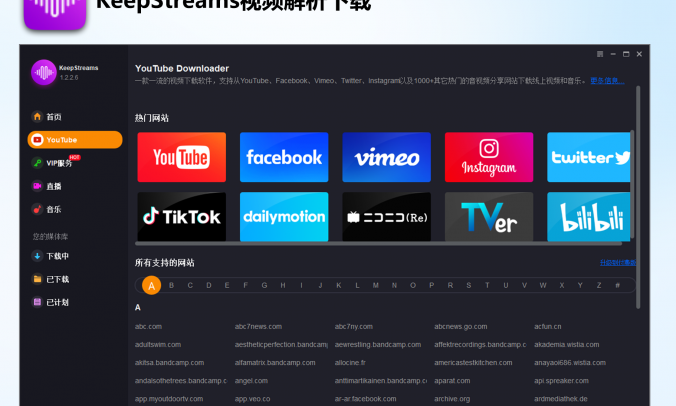
Task: Show 下载中 downloading list
Action: pyautogui.click(x=51, y=256)
